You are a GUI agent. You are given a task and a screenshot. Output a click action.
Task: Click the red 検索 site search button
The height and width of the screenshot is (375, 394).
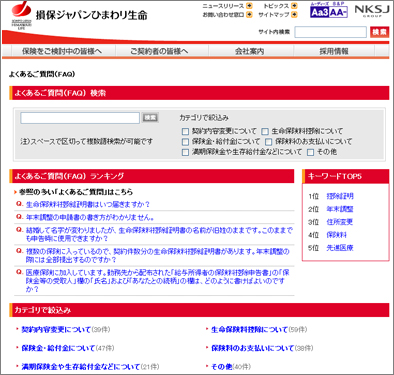coord(379,32)
